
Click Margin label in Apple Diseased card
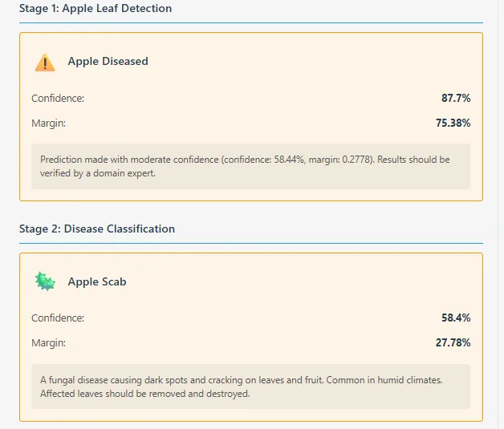48,123
